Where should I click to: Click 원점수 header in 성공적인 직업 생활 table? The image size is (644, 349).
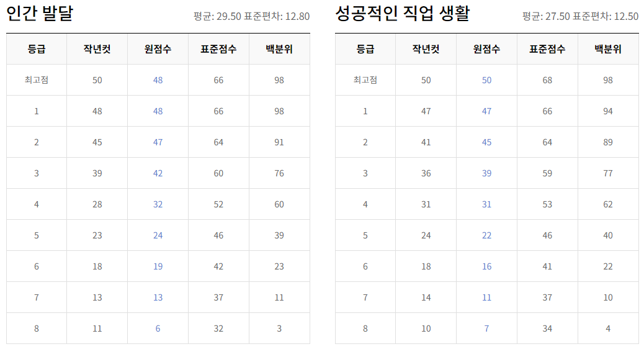pyautogui.click(x=486, y=49)
